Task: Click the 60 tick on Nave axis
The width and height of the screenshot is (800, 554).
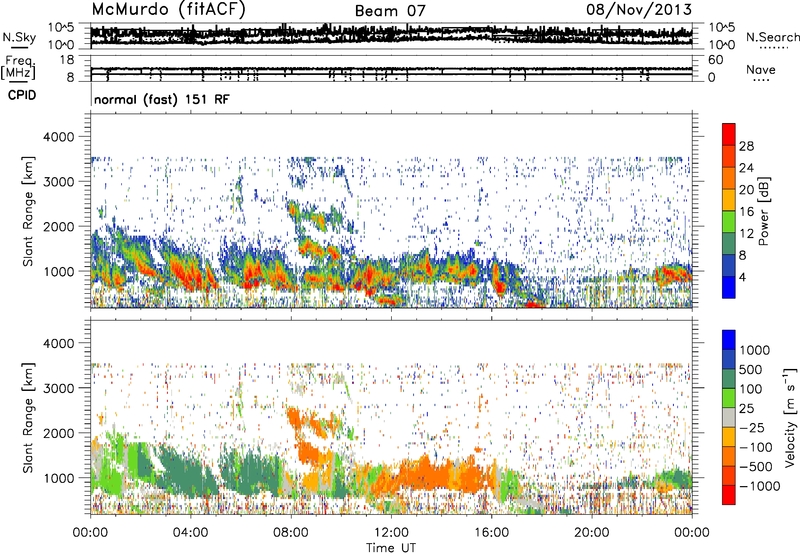Action: point(715,60)
